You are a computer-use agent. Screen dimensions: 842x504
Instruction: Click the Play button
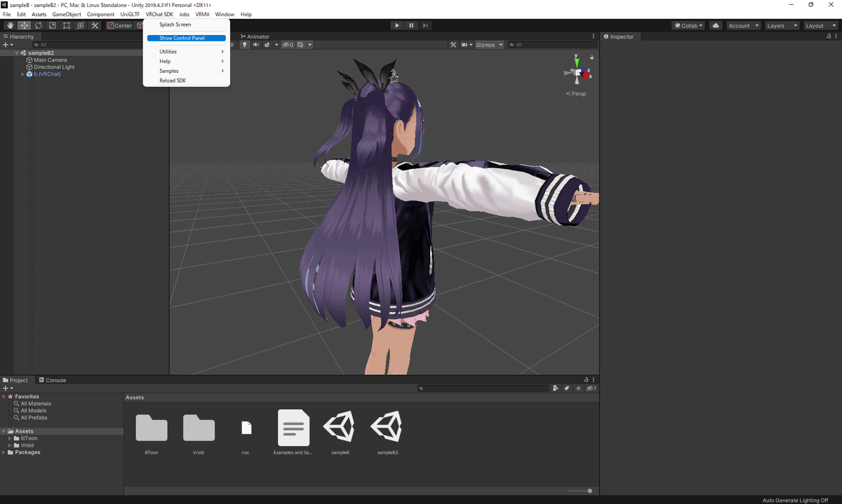coord(397,25)
